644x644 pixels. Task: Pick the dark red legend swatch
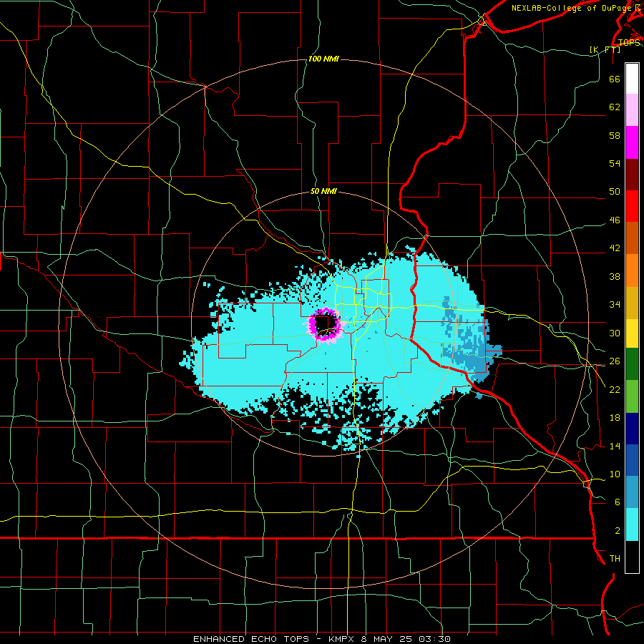[632, 175]
